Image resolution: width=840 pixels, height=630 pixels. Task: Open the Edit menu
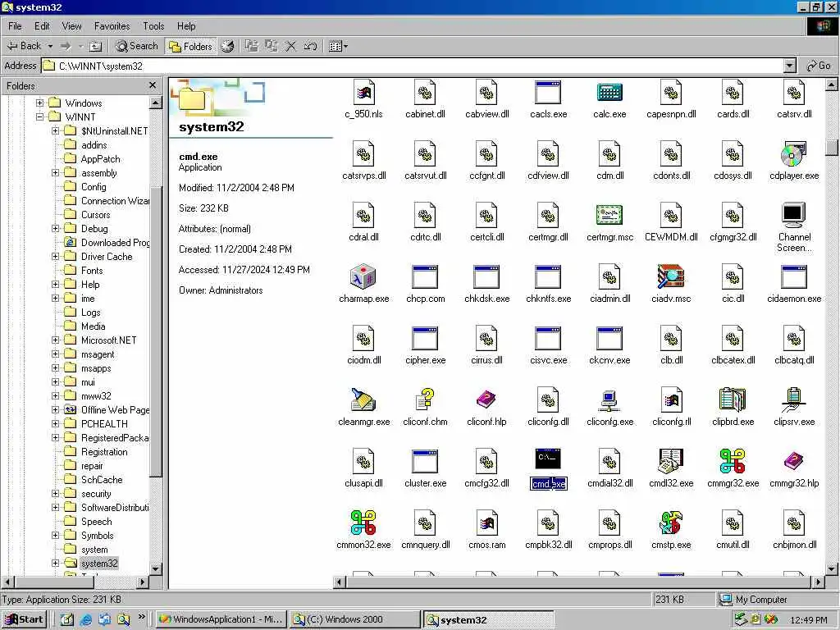(x=42, y=25)
